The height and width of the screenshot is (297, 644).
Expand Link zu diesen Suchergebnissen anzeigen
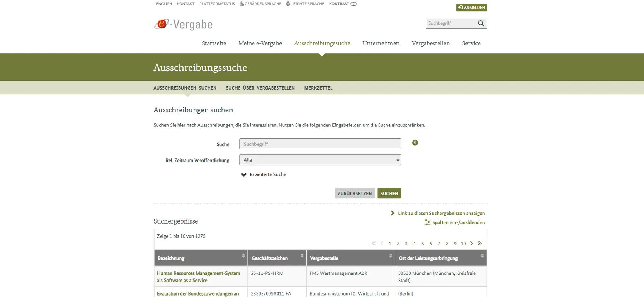[x=438, y=213]
